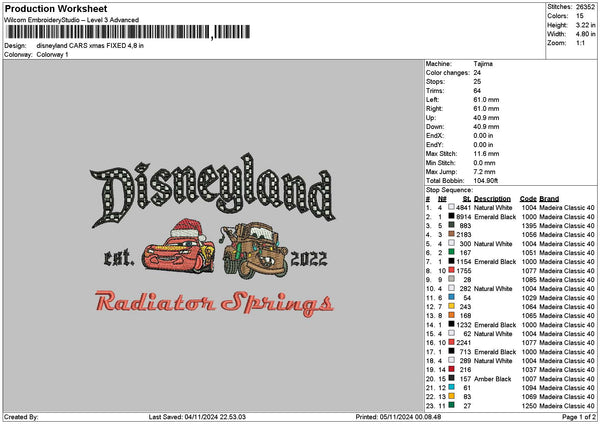Click the 'Colorway 1' value
The image size is (600, 424).
[52, 54]
